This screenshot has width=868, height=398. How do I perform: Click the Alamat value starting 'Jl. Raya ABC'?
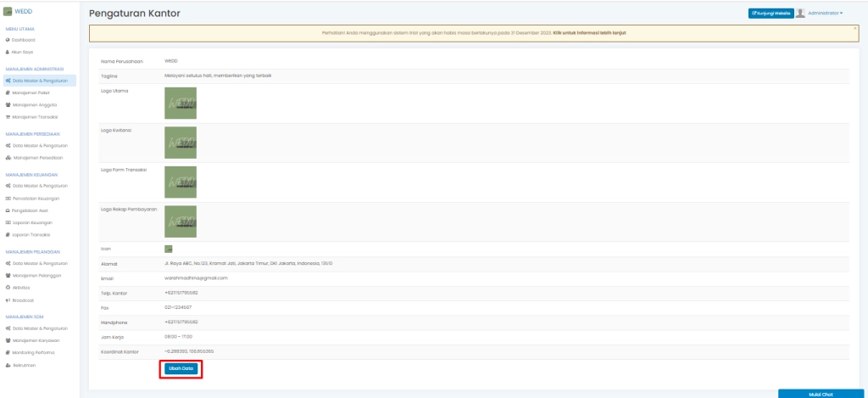[248, 263]
